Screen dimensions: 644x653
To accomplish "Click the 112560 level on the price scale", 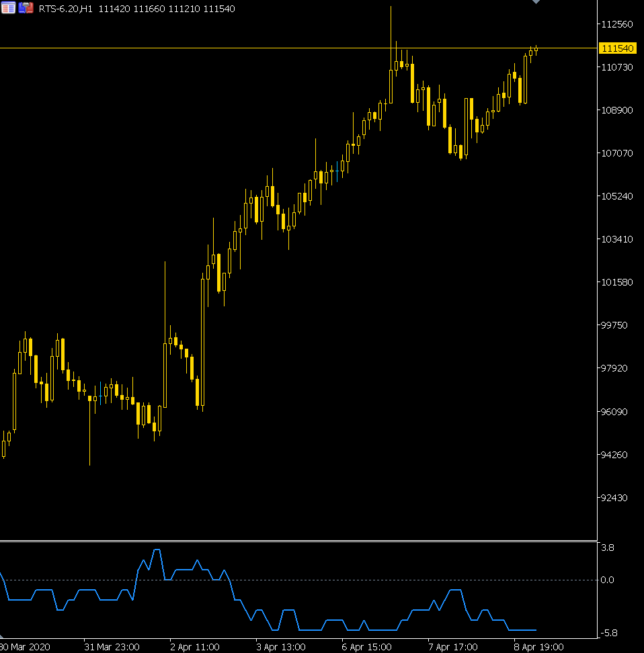I will pos(617,24).
